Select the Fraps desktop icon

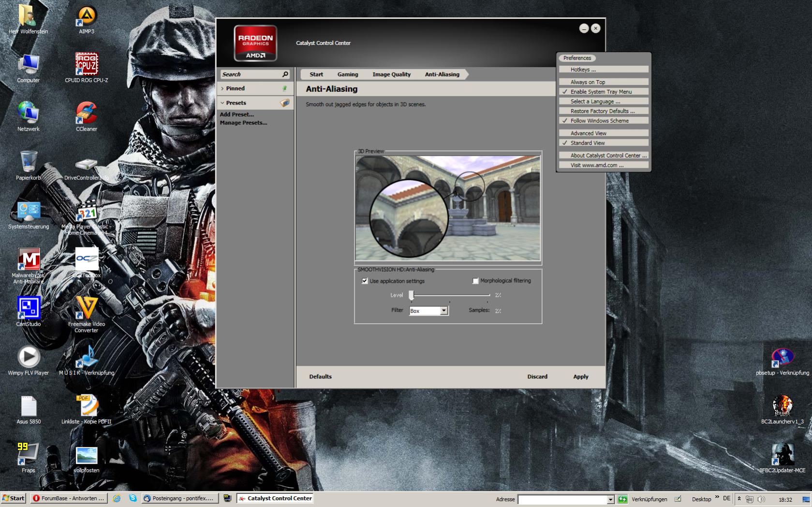[29, 458]
